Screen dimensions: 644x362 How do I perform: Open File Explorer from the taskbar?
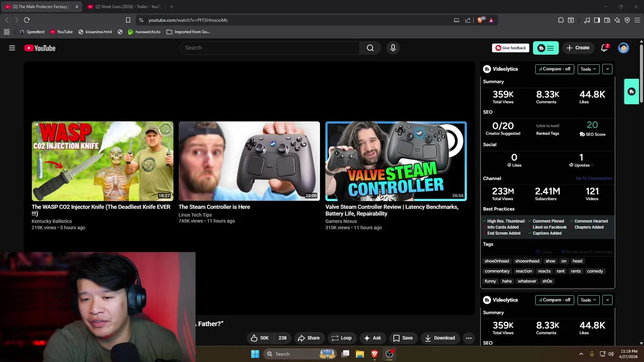tap(360, 354)
